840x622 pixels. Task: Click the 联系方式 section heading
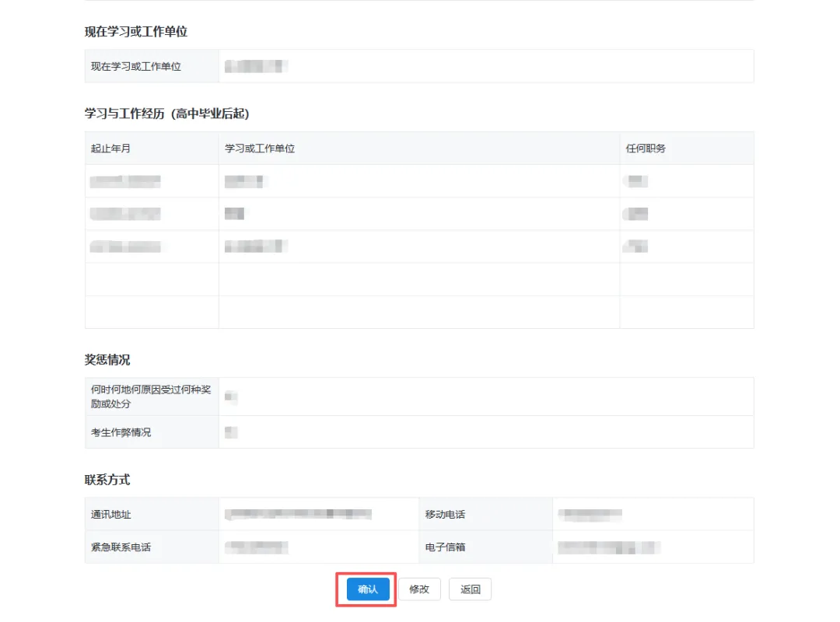click(107, 480)
